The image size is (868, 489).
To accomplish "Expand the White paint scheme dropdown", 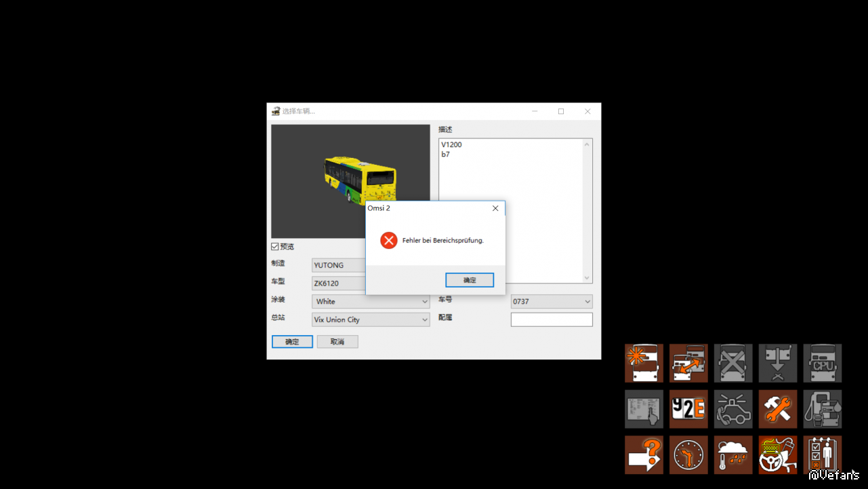I will point(371,301).
